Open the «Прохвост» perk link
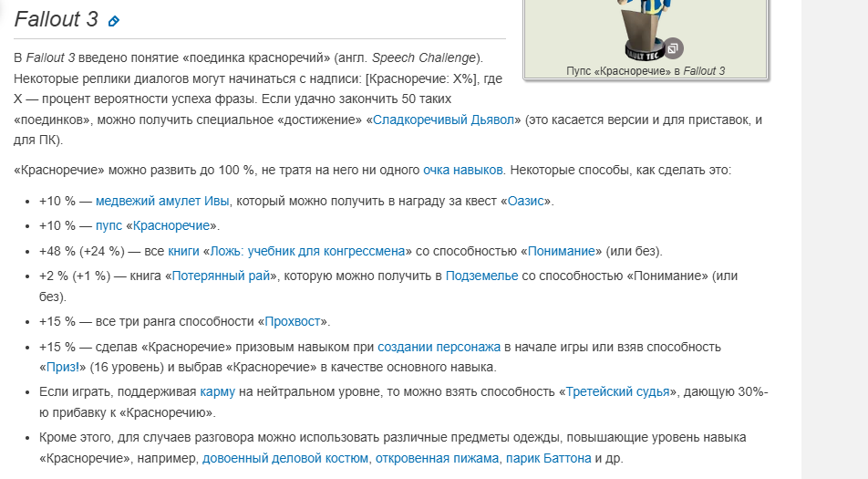The height and width of the screenshot is (479, 868). (293, 322)
